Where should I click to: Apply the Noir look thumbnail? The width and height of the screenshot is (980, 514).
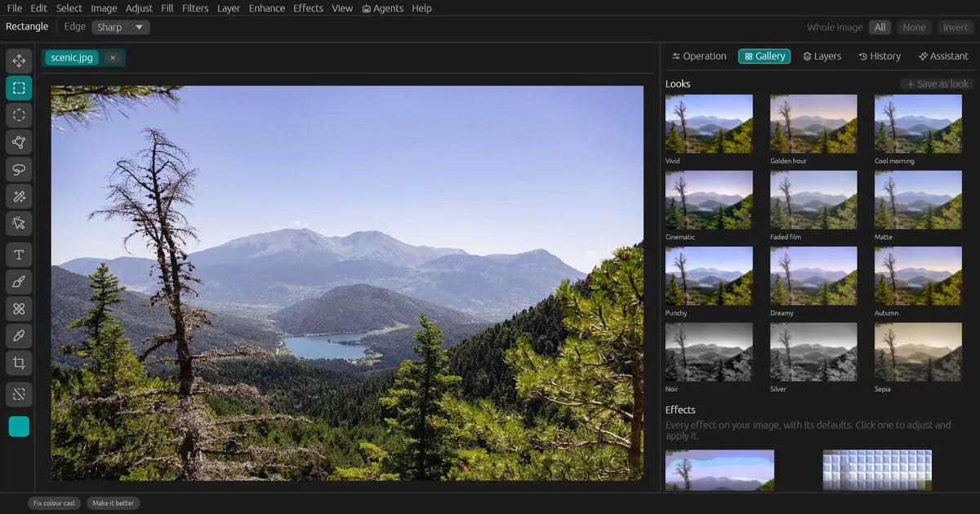click(x=709, y=352)
